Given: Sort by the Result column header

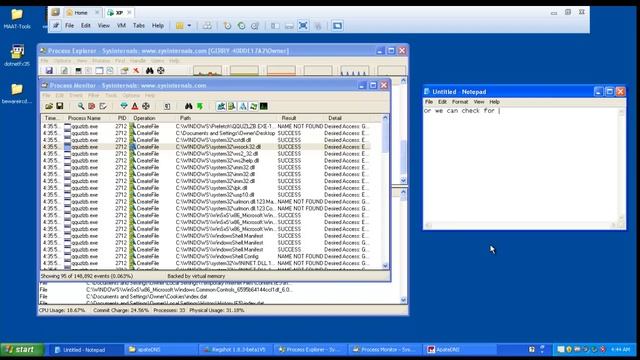Looking at the screenshot, I should [301, 118].
